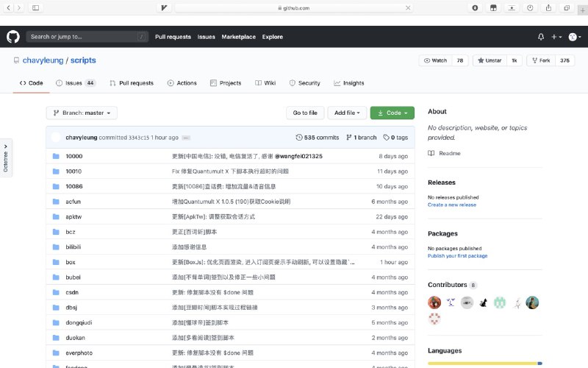Open the apktw folder
Viewport: 588px width, 368px height.
(73, 216)
